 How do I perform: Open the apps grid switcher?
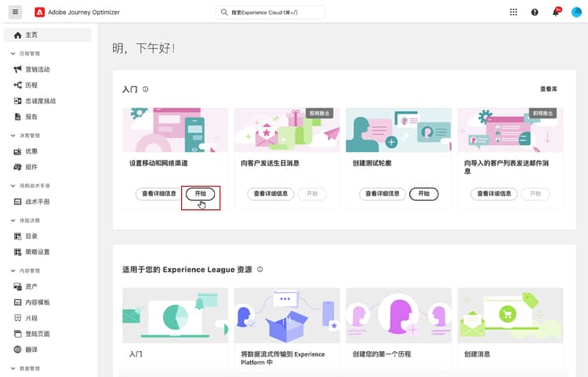(514, 13)
